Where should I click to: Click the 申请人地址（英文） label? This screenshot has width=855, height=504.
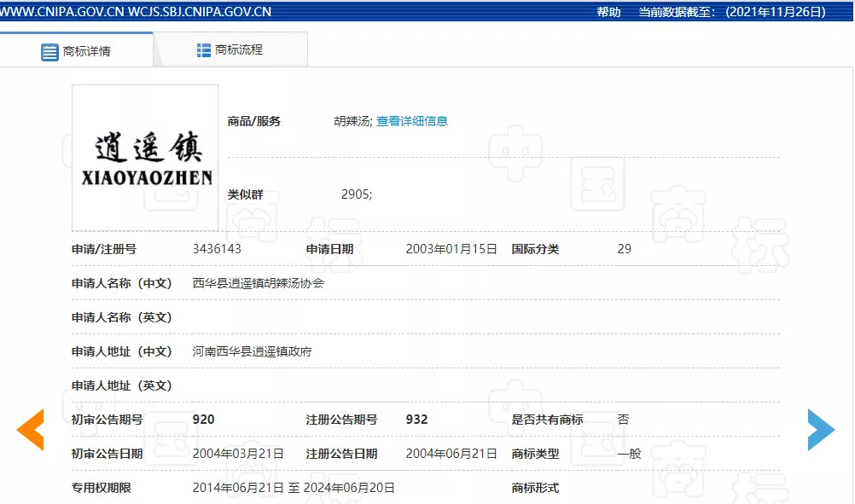tap(122, 385)
